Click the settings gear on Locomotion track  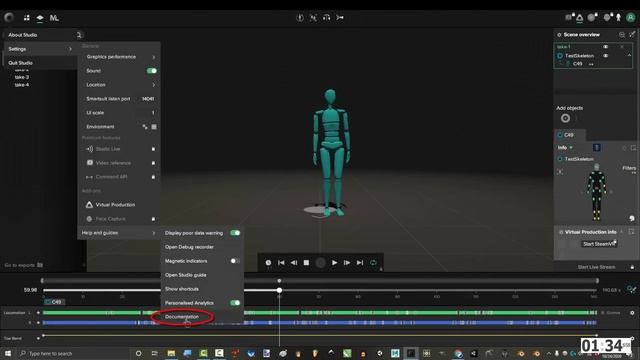(632, 313)
